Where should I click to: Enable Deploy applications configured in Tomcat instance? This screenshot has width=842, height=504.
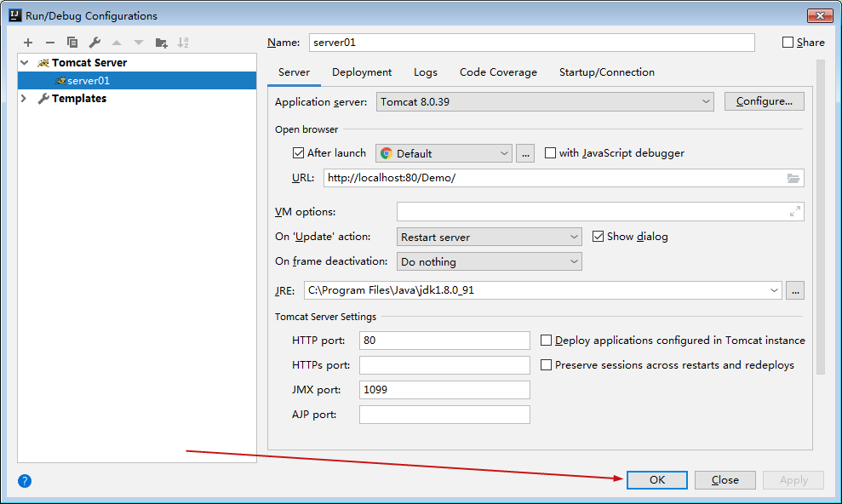click(x=546, y=341)
